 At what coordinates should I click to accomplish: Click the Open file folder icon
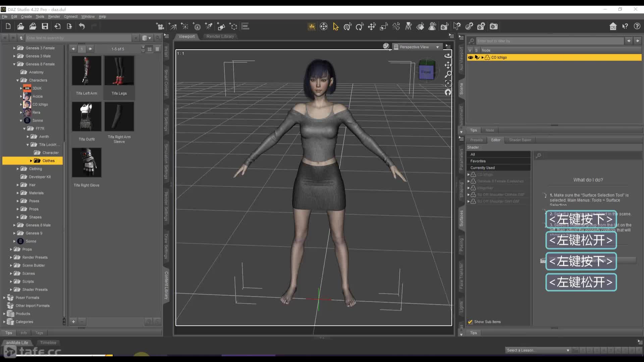20,26
